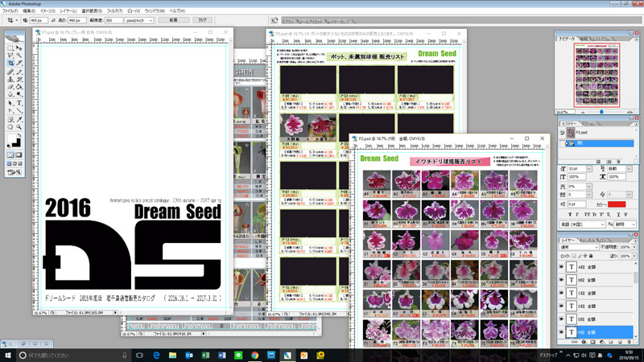This screenshot has height=362, width=644.
Task: Toggle visibility of selected F段 金額 layer
Action: 561,332
